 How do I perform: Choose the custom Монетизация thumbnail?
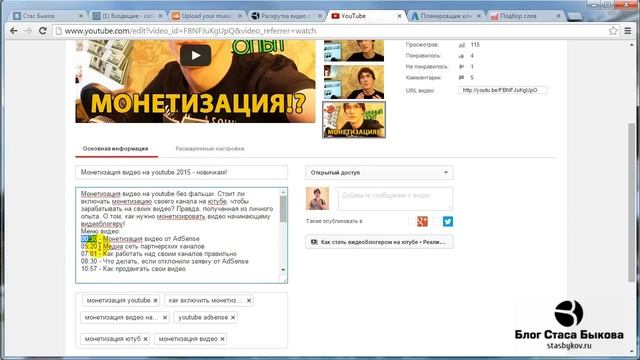353,120
